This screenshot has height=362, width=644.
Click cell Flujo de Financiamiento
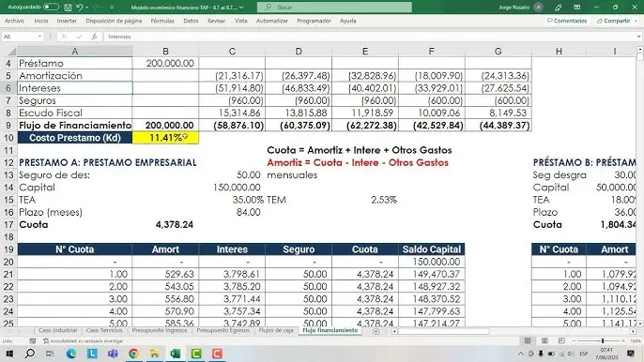pyautogui.click(x=75, y=125)
